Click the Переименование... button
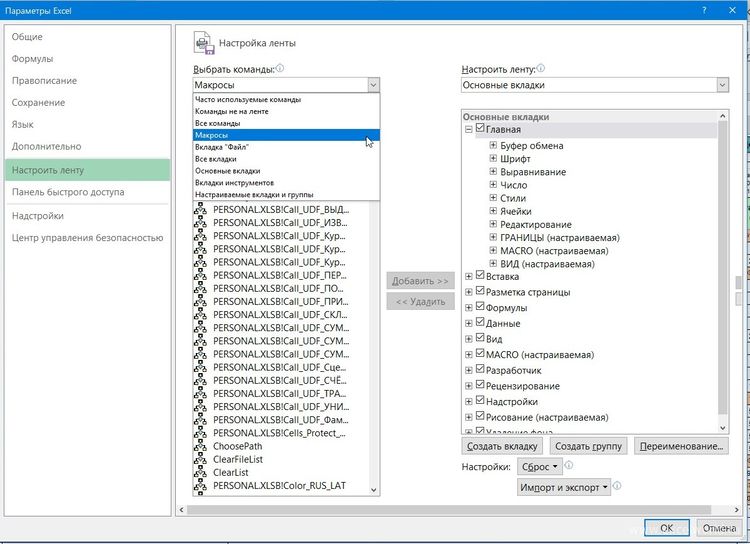Image resolution: width=750 pixels, height=544 pixels. click(681, 446)
